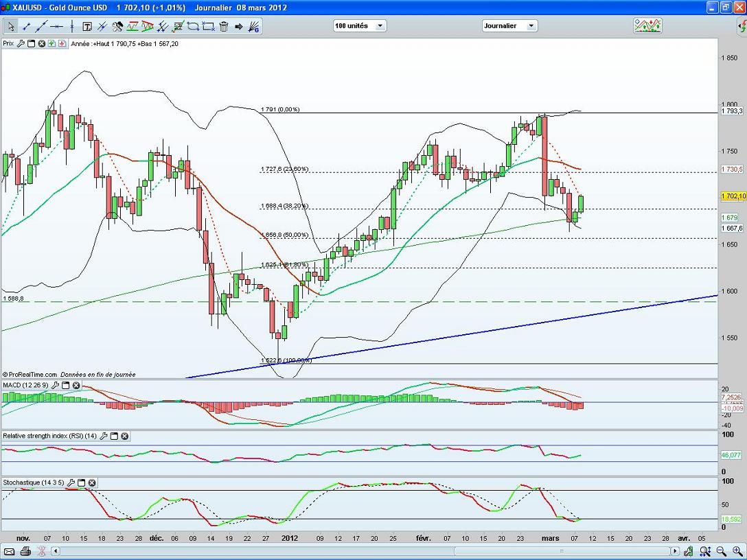The image size is (747, 560).
Task: Click the 46,077 RSI value label
Action: [731, 455]
